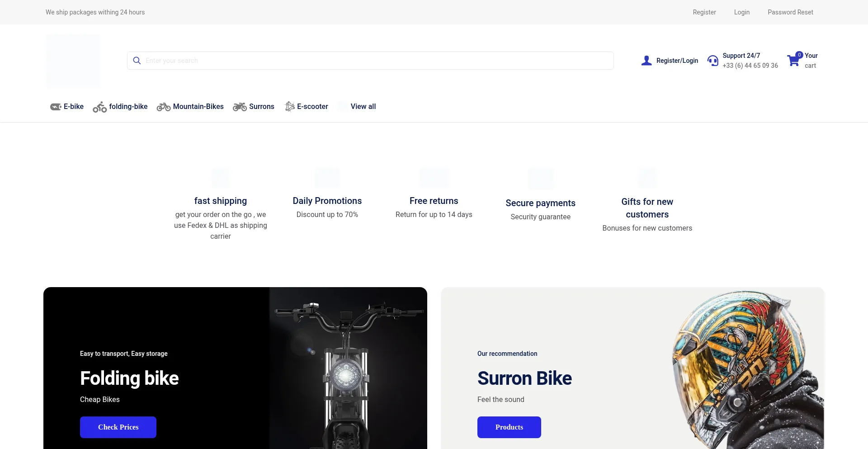Viewport: 868px width, 449px height.
Task: Click the support headset icon
Action: point(713,61)
